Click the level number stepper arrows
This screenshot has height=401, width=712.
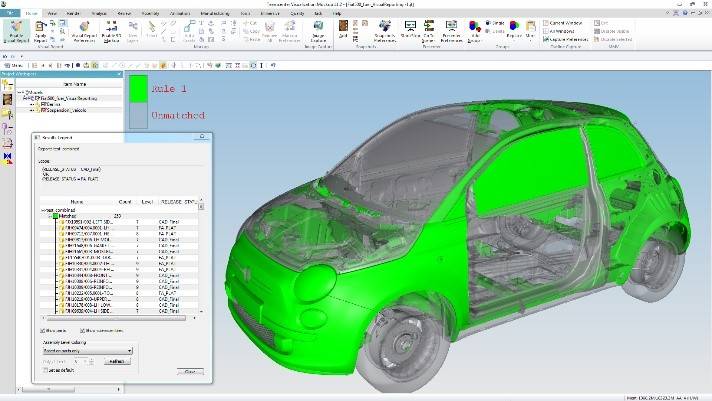[92, 361]
